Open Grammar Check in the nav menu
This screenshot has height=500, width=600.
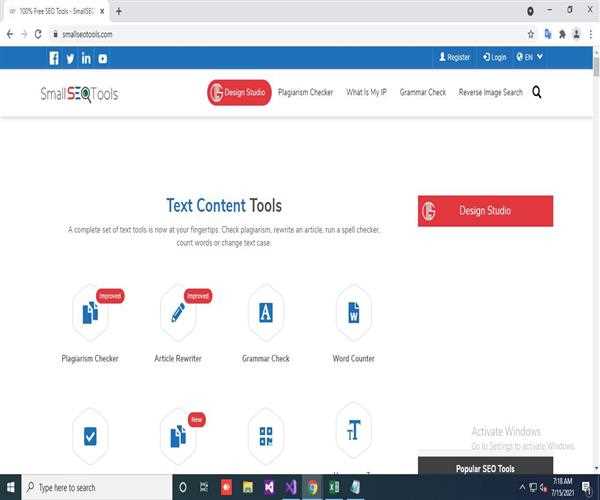pyautogui.click(x=423, y=92)
